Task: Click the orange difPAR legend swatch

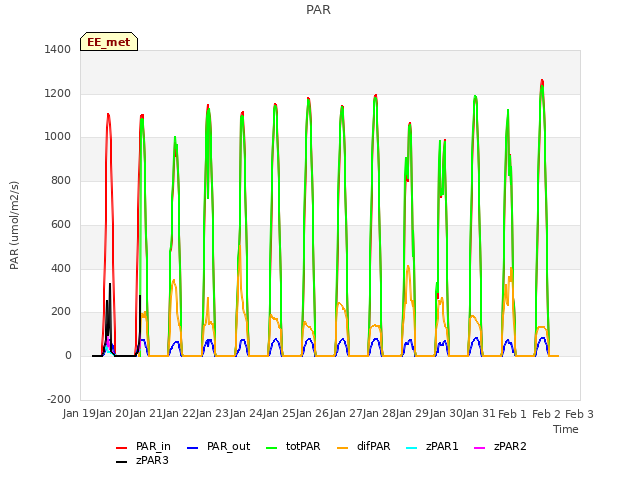Action: 342,448
